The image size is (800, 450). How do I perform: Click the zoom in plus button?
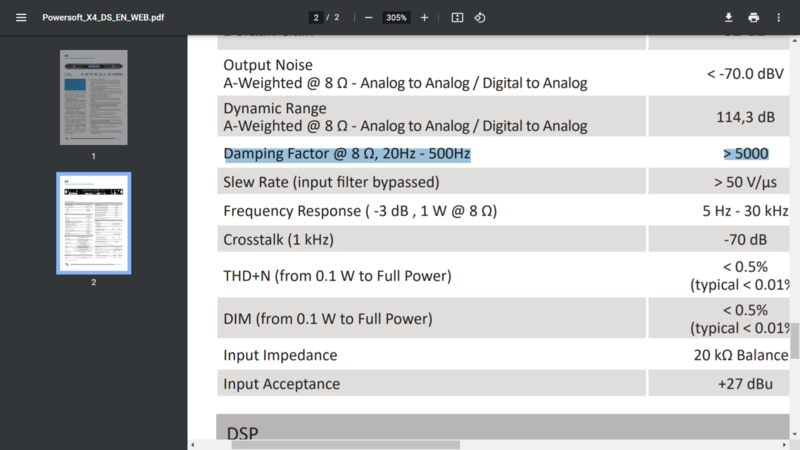click(424, 18)
